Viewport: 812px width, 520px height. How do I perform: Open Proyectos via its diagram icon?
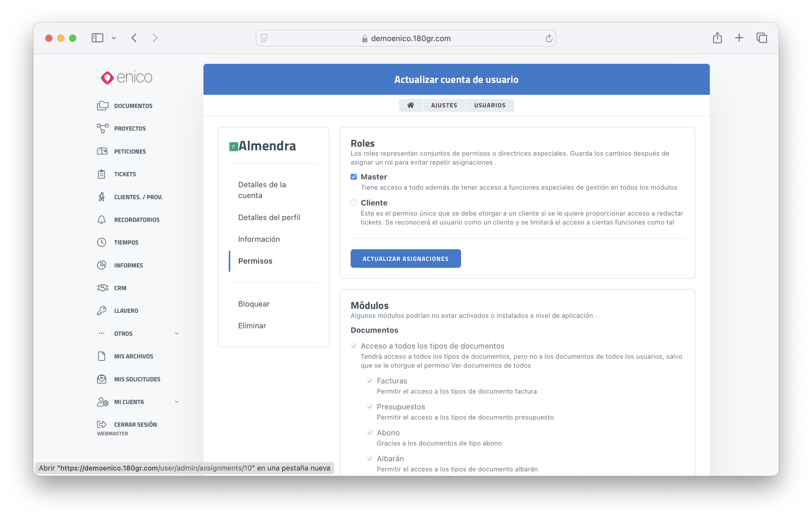(102, 128)
